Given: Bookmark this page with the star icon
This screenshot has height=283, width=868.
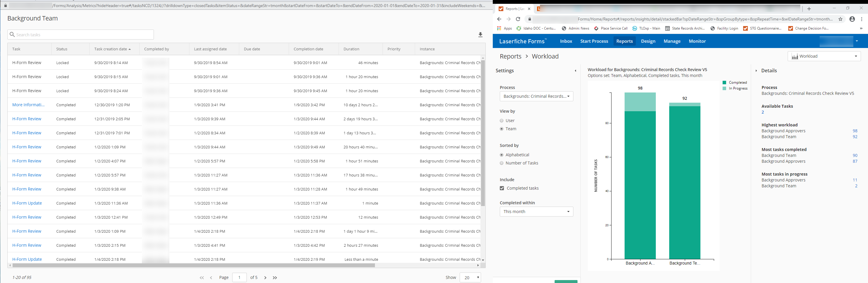Looking at the screenshot, I should pyautogui.click(x=840, y=19).
